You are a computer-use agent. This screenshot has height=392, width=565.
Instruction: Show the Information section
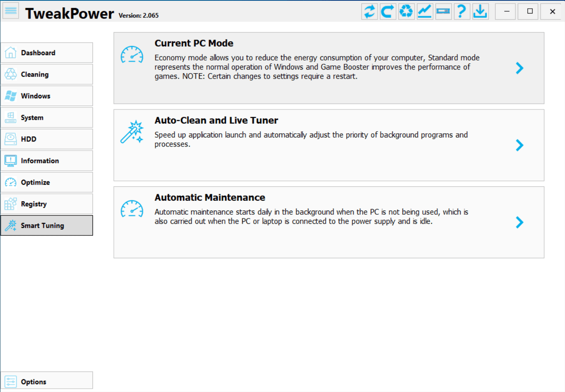47,161
